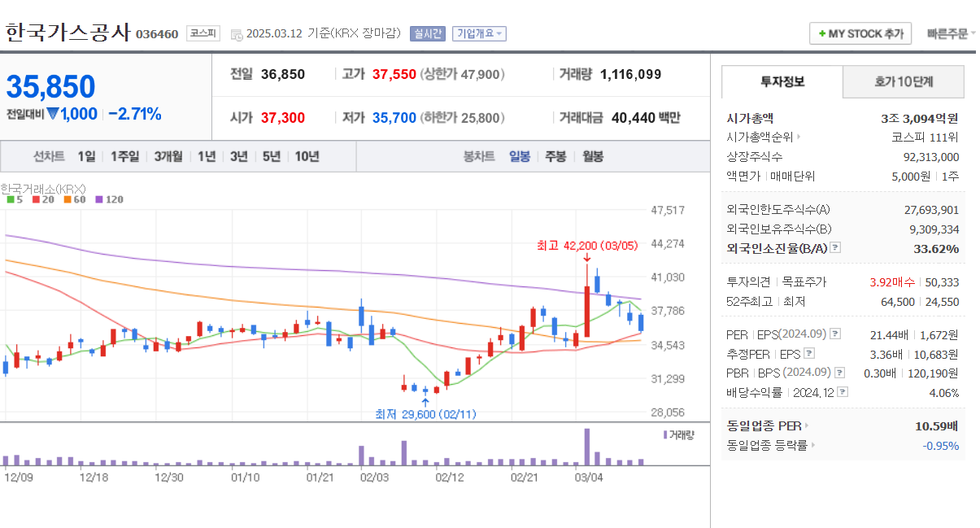Screen dimensions: 980x528
Task: Click the 33.62% foreign ownership value
Action: [x=936, y=248]
